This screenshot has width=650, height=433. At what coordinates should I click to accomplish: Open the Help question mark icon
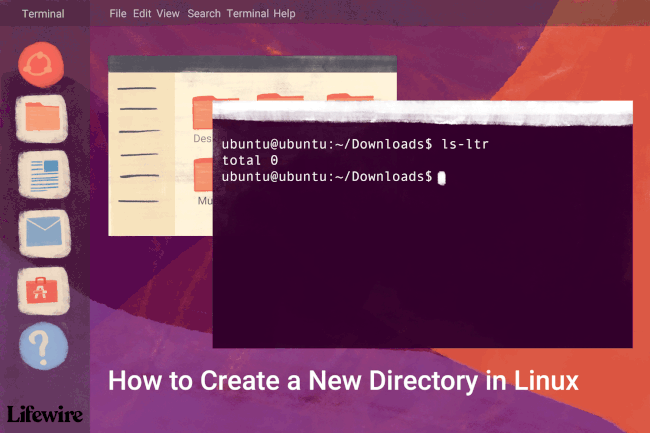44,346
